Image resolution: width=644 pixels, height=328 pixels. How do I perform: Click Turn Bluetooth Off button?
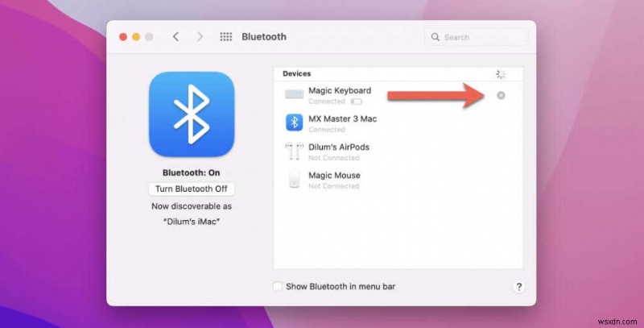192,189
